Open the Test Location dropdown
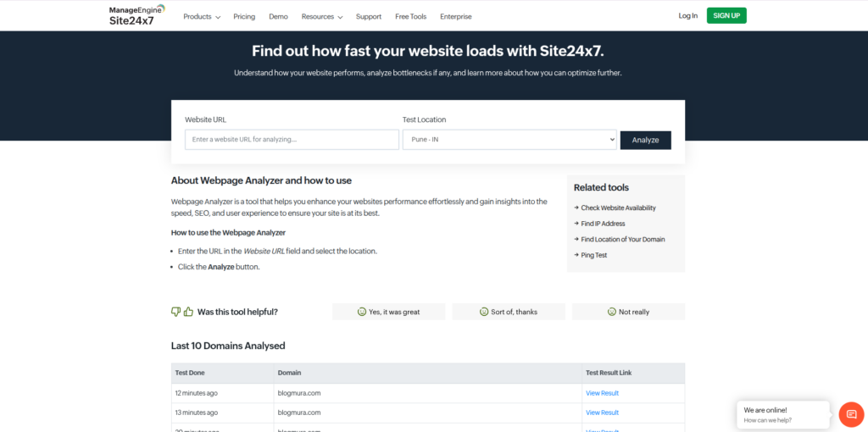The height and width of the screenshot is (432, 868). coord(509,140)
